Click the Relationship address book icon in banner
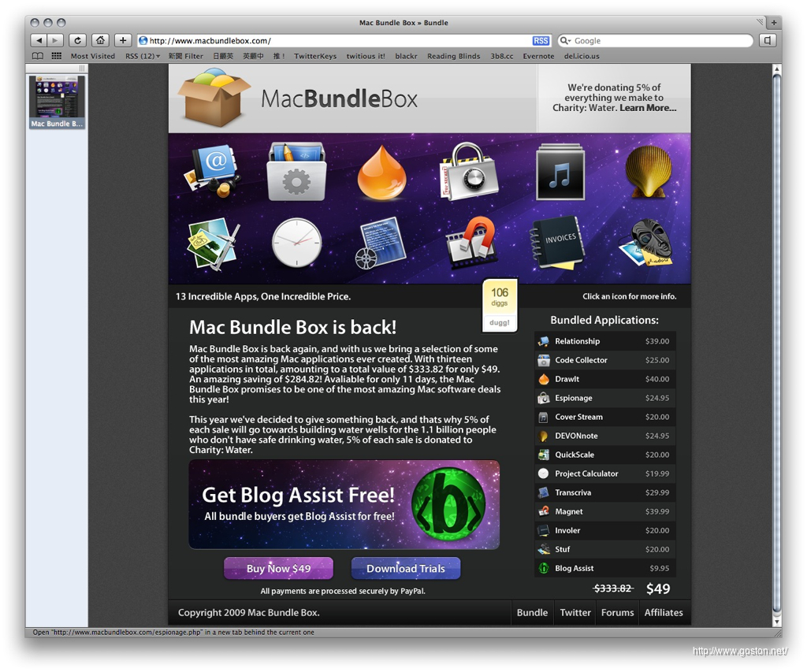The width and height of the screenshot is (807, 672). click(213, 170)
